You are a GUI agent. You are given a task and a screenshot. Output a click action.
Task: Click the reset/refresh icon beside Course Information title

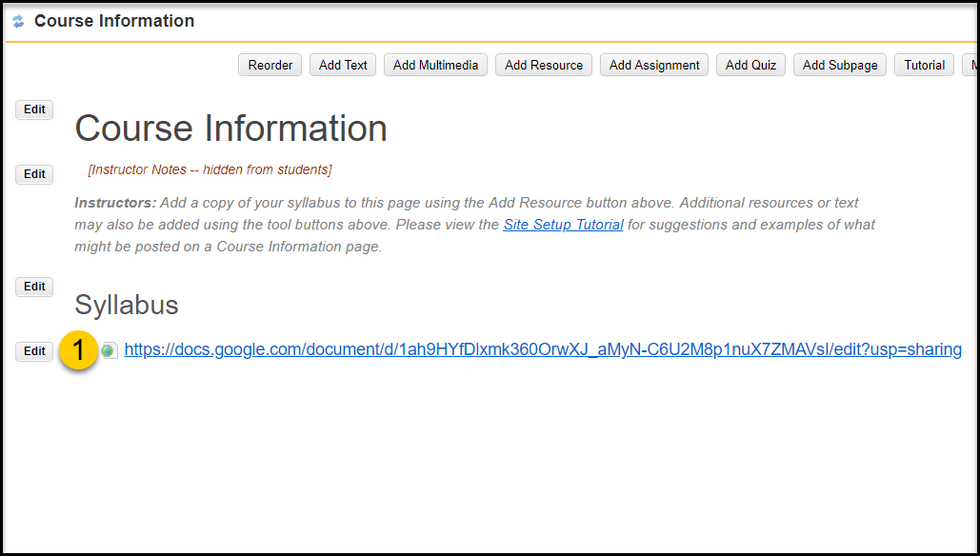click(x=18, y=21)
